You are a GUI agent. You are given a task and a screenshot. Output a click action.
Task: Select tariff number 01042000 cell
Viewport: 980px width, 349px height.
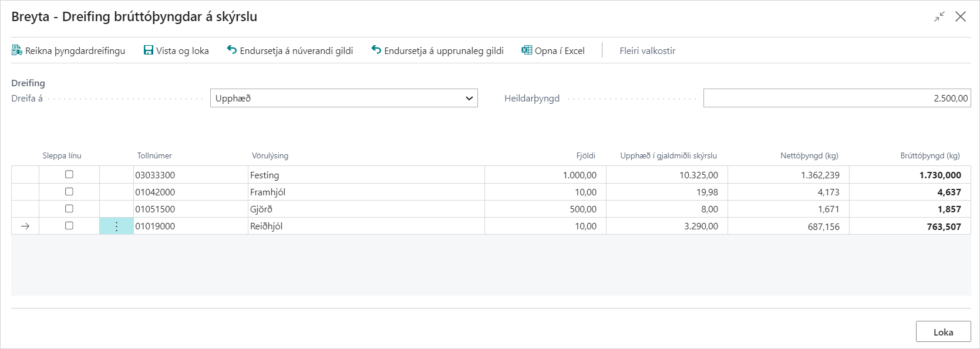[x=156, y=192]
